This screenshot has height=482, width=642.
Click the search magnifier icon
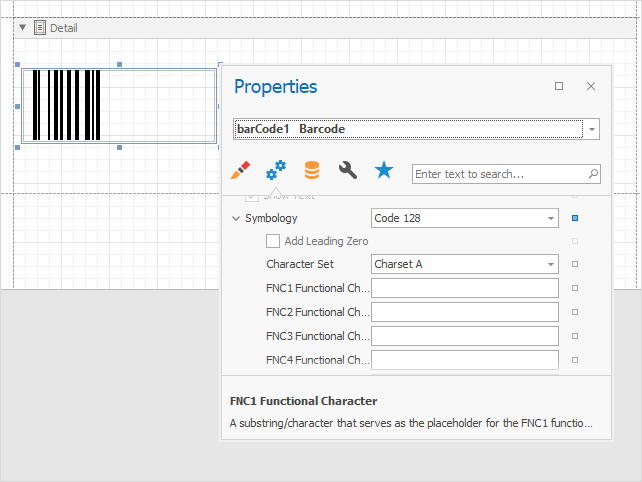coord(593,174)
